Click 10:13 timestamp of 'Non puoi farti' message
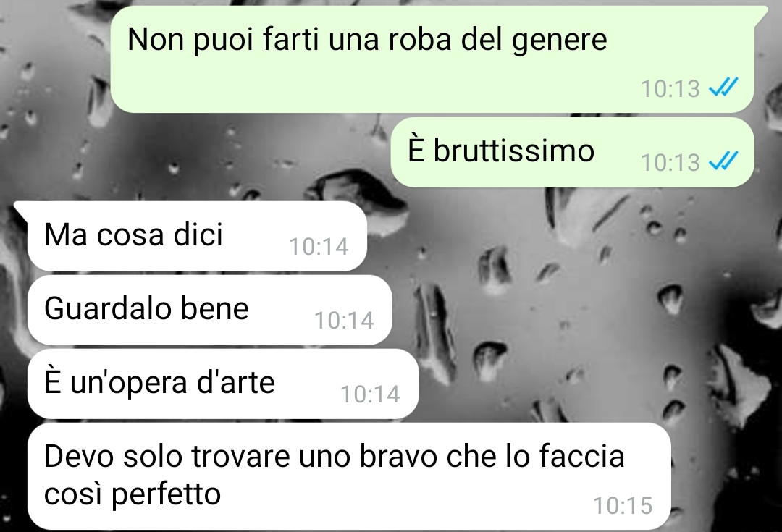The width and height of the screenshot is (782, 532). (x=670, y=89)
